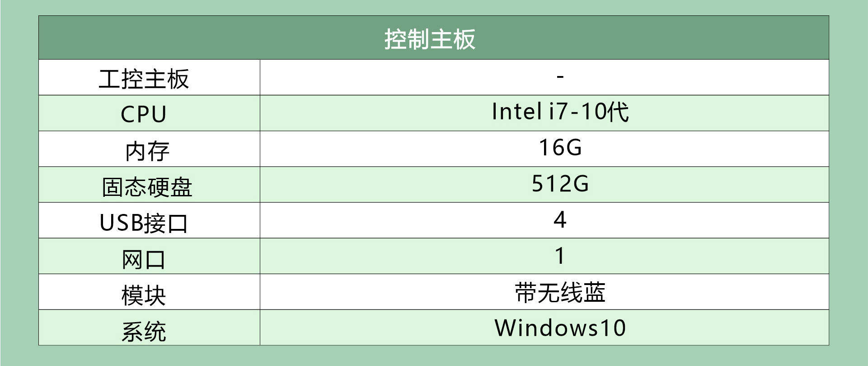Screen dimensions: 868x366
Task: Click the USB接口 count value 4
Action: click(560, 220)
